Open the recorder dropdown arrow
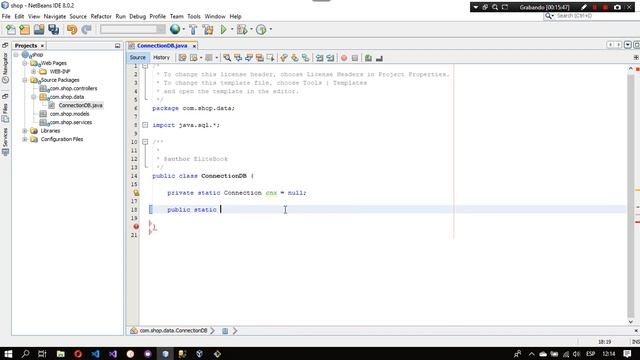The width and height of the screenshot is (640, 360). point(476,7)
